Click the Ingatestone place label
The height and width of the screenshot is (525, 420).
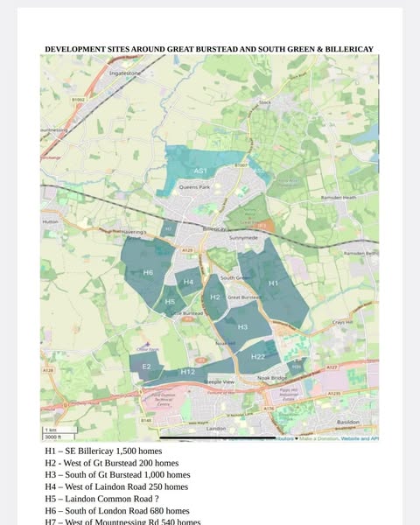coord(125,73)
